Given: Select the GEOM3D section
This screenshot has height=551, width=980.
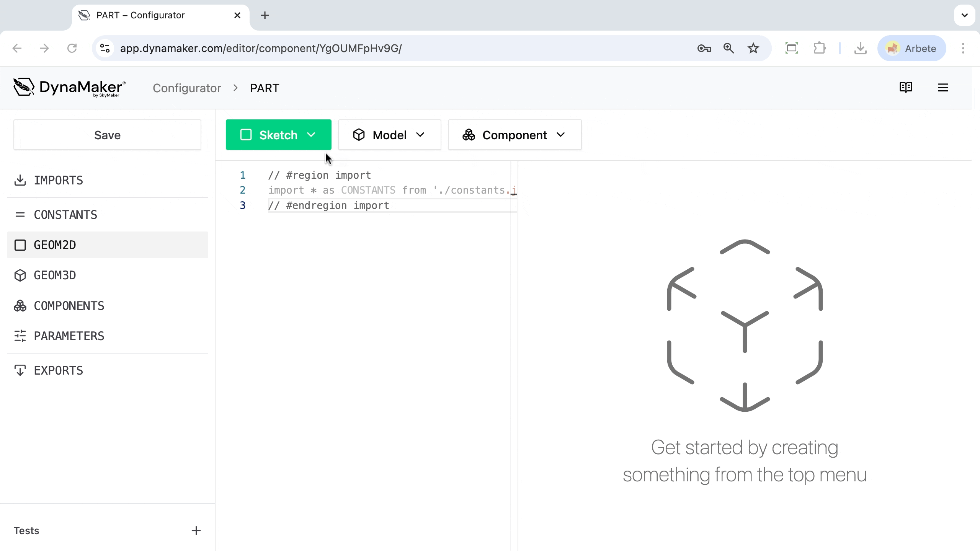Looking at the screenshot, I should point(55,275).
